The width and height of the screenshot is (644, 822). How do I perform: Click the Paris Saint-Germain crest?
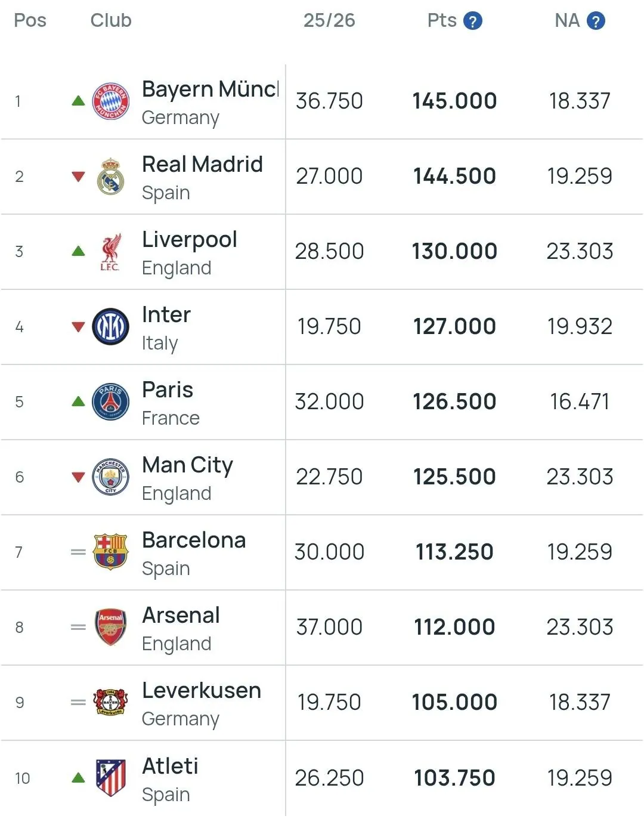(111, 402)
